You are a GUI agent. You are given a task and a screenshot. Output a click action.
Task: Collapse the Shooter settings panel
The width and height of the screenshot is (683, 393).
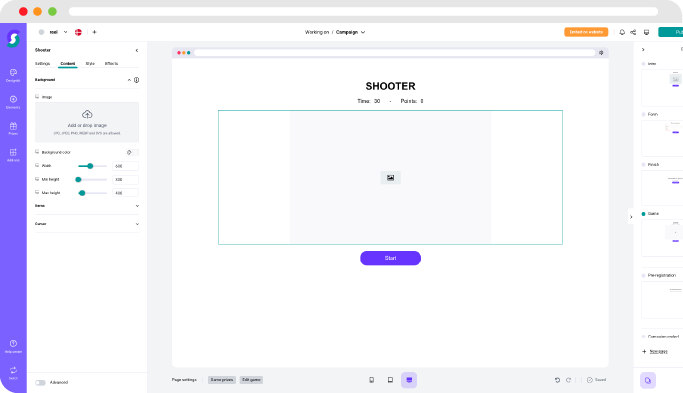pyautogui.click(x=137, y=51)
